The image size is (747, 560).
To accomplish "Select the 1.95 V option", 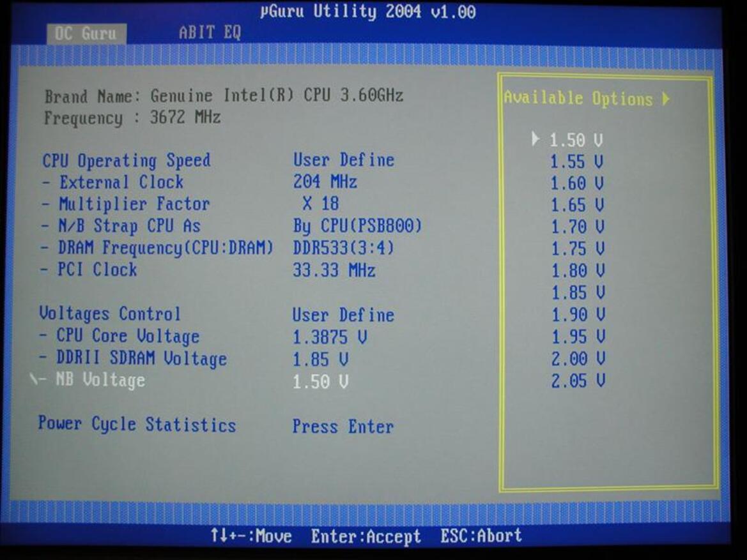I will coord(578,337).
